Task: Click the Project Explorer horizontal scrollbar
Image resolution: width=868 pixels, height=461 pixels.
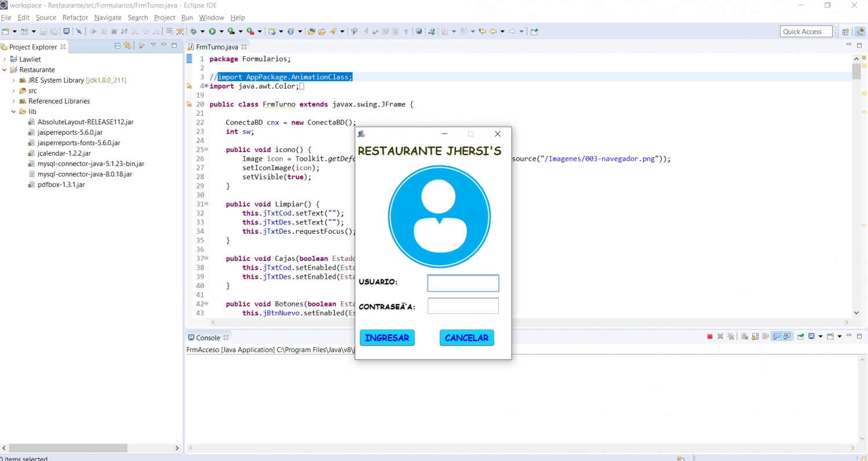Action: point(68,448)
